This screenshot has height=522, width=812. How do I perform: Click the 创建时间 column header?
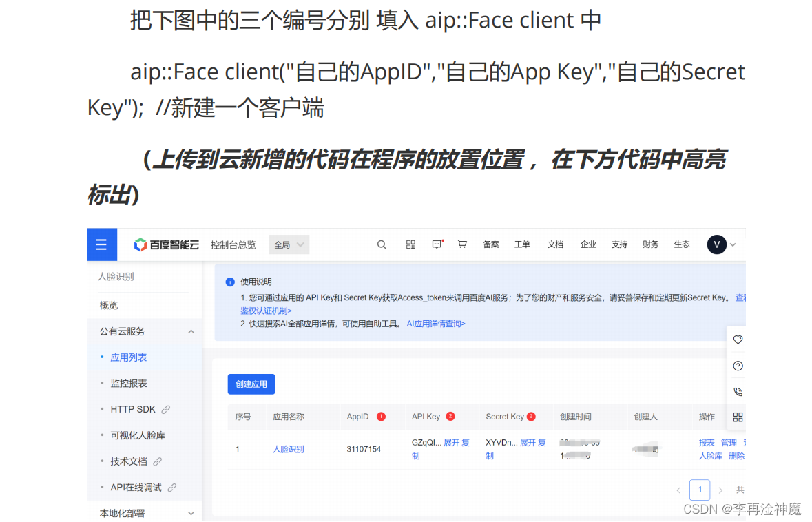click(x=575, y=417)
